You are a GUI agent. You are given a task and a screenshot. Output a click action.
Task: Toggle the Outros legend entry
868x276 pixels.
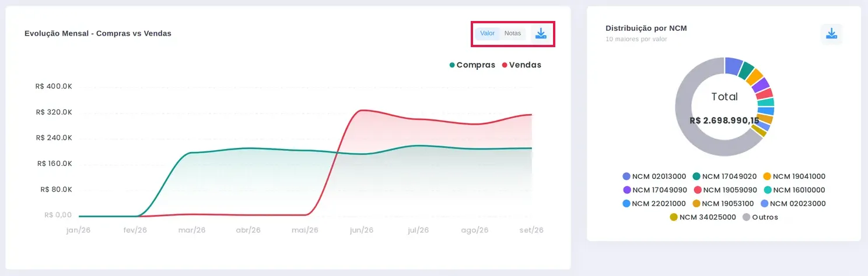pyautogui.click(x=761, y=217)
